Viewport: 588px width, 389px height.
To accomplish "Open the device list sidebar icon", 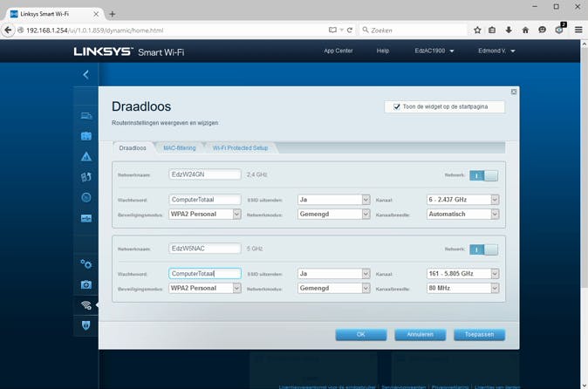I will tap(86, 116).
